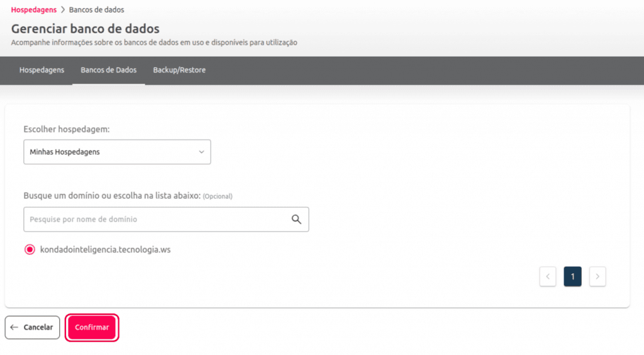Select the Bancos de Dados tab

coord(108,70)
